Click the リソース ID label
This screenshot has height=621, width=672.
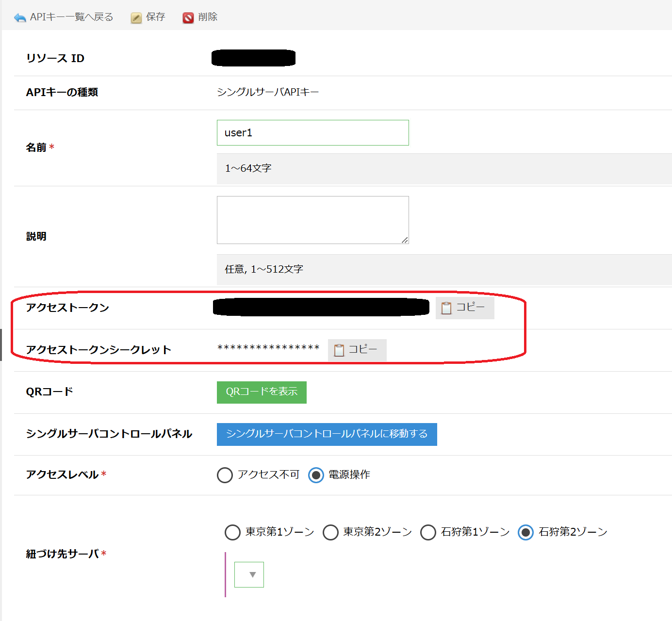click(55, 58)
